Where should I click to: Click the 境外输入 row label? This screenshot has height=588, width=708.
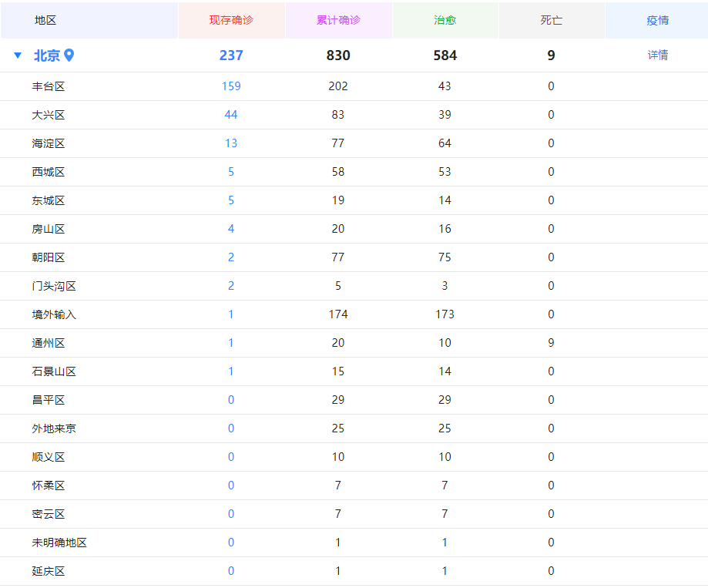54,314
